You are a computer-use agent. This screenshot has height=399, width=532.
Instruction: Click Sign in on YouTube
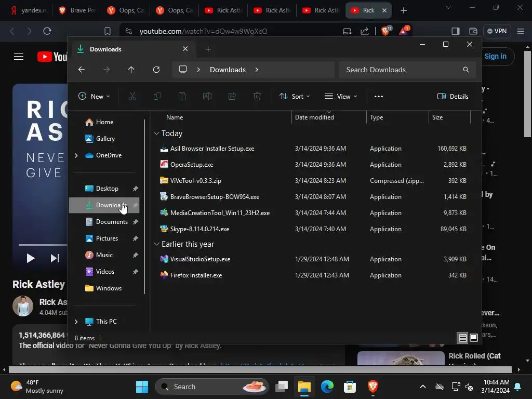(x=495, y=56)
